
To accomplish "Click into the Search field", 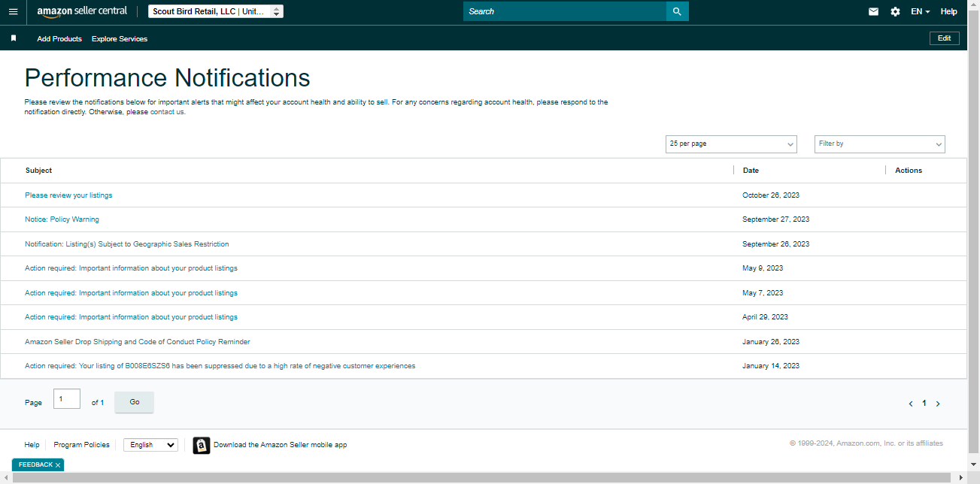I will click(565, 11).
